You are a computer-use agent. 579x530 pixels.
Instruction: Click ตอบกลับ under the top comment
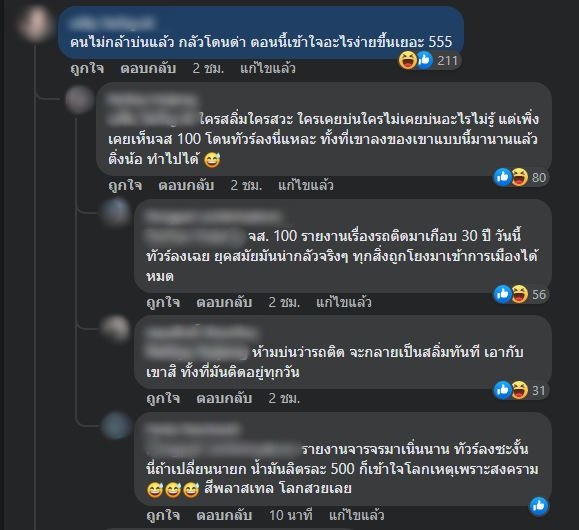148,69
